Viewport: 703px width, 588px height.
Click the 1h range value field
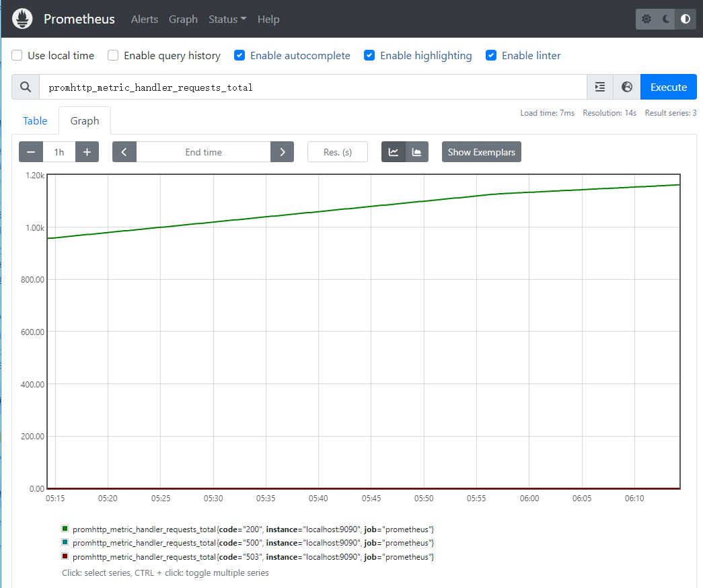pos(59,152)
